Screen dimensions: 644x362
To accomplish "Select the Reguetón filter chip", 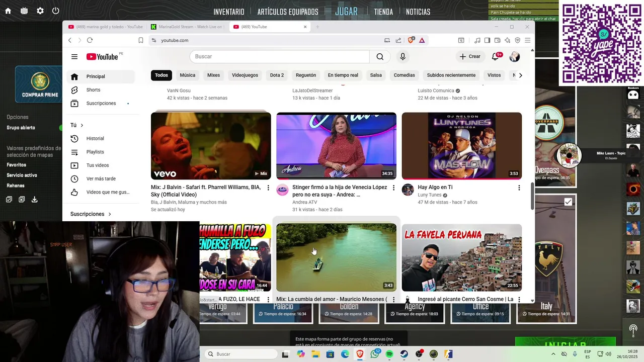I will [306, 75].
